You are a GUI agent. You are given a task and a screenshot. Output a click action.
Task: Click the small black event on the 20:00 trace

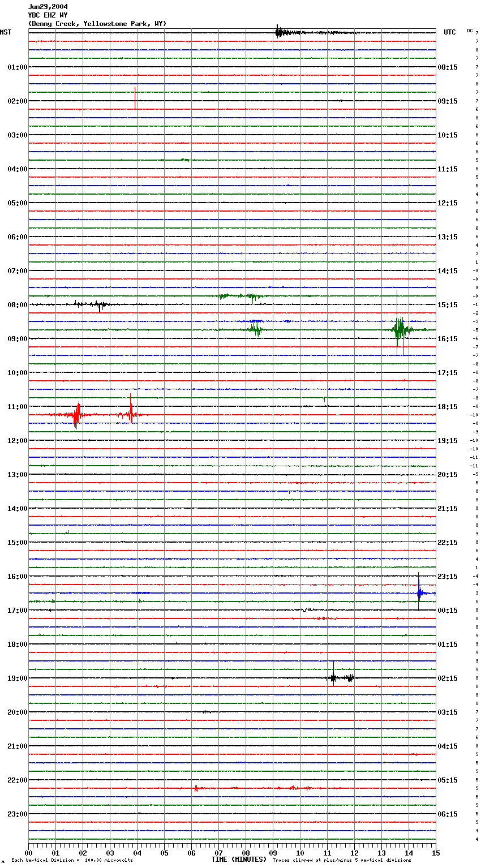click(207, 712)
